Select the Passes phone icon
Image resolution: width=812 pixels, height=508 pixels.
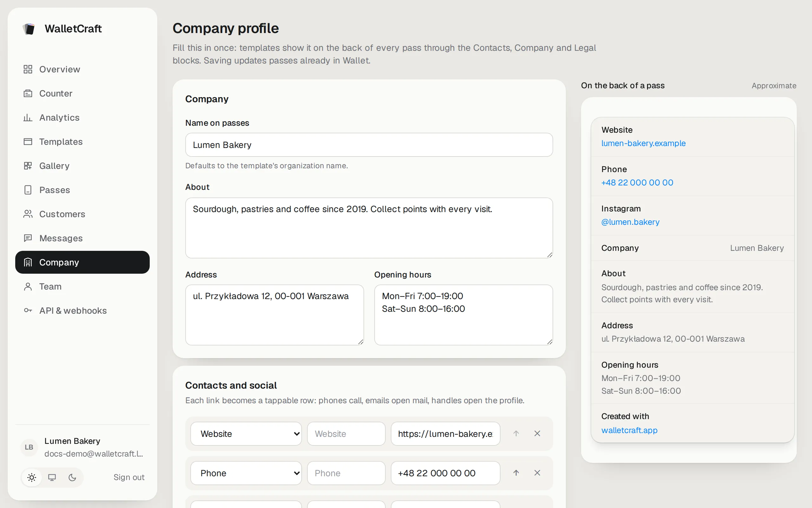(x=28, y=190)
